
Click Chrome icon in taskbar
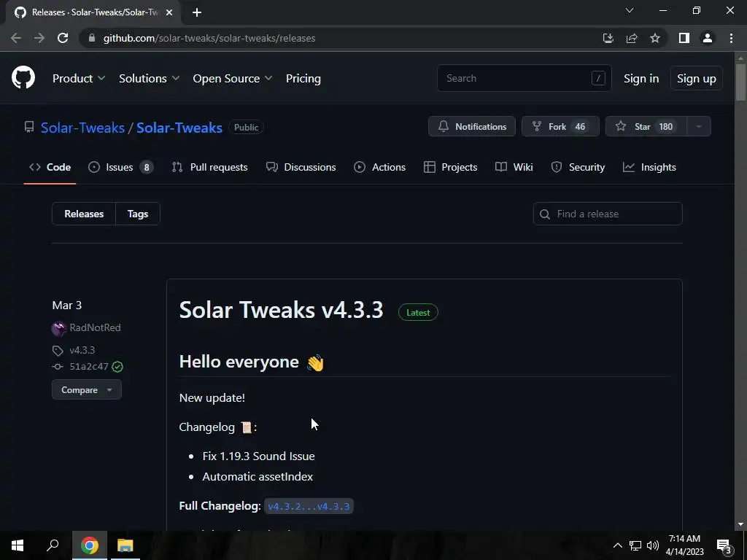pyautogui.click(x=89, y=545)
